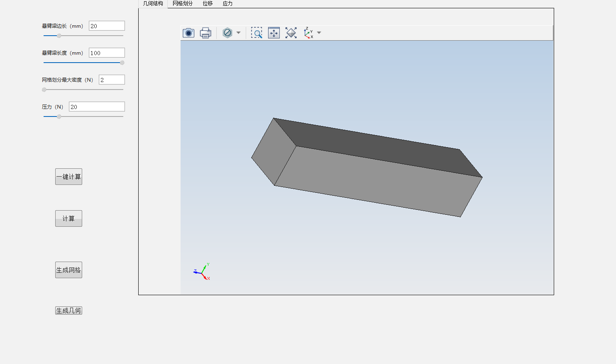Click the 悬臂梁长度 input field
Image resolution: width=616 pixels, height=364 pixels.
107,53
